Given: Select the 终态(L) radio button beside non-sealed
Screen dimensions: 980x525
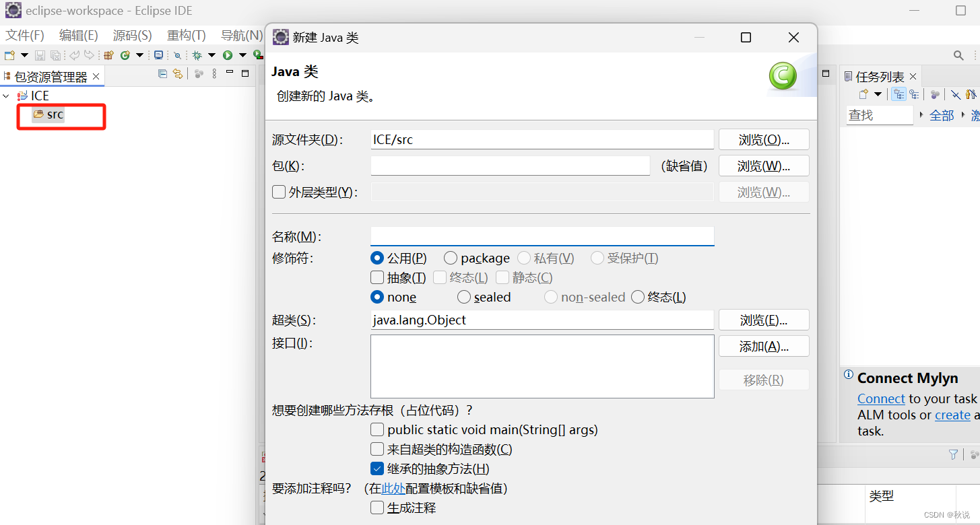Looking at the screenshot, I should pos(638,297).
